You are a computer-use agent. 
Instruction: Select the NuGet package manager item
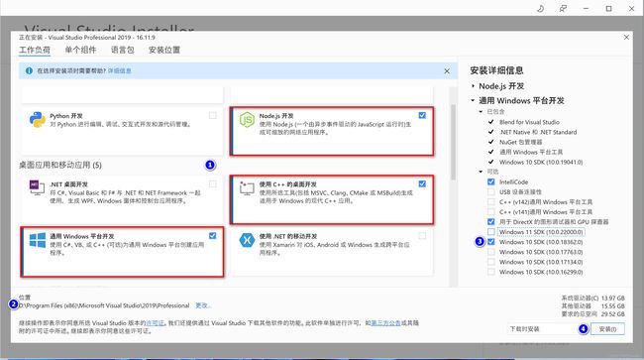coord(521,142)
